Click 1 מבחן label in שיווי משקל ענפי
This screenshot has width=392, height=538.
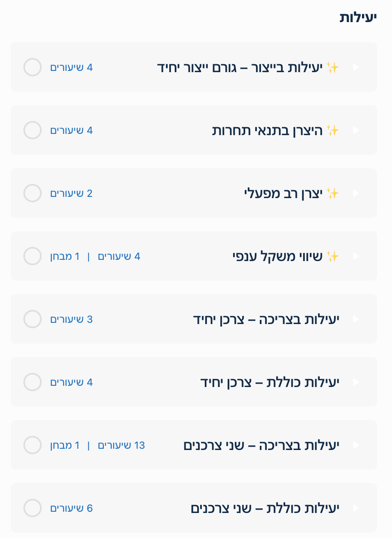65,256
